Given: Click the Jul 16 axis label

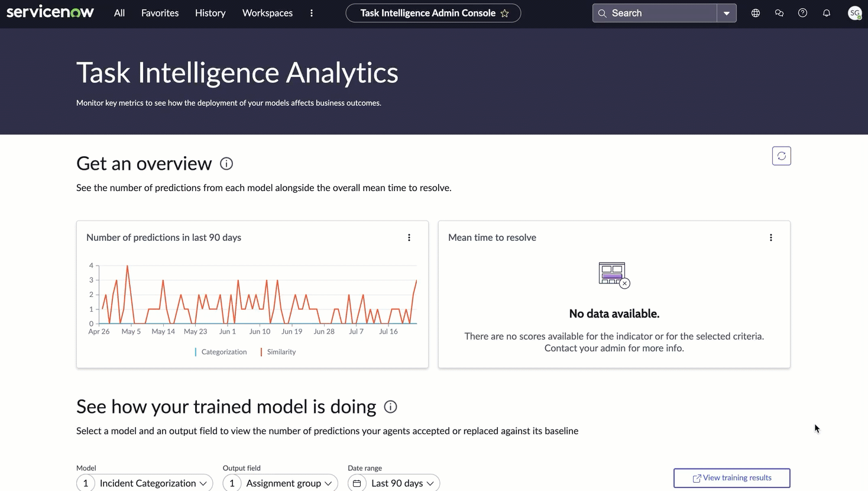Looking at the screenshot, I should (388, 332).
